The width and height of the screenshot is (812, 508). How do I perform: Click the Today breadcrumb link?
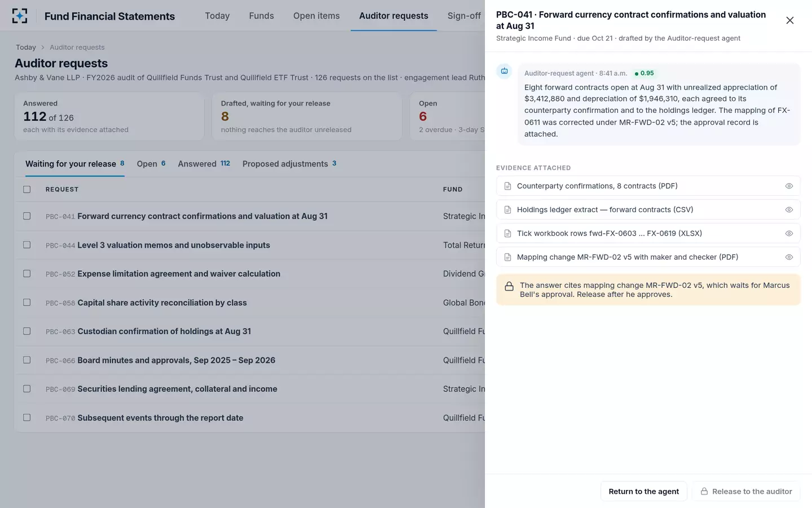pyautogui.click(x=26, y=47)
